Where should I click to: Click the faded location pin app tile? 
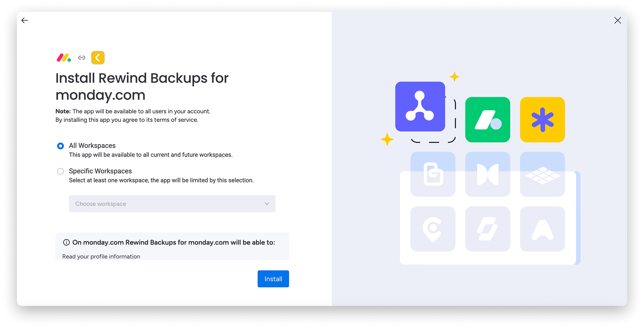coord(433,229)
